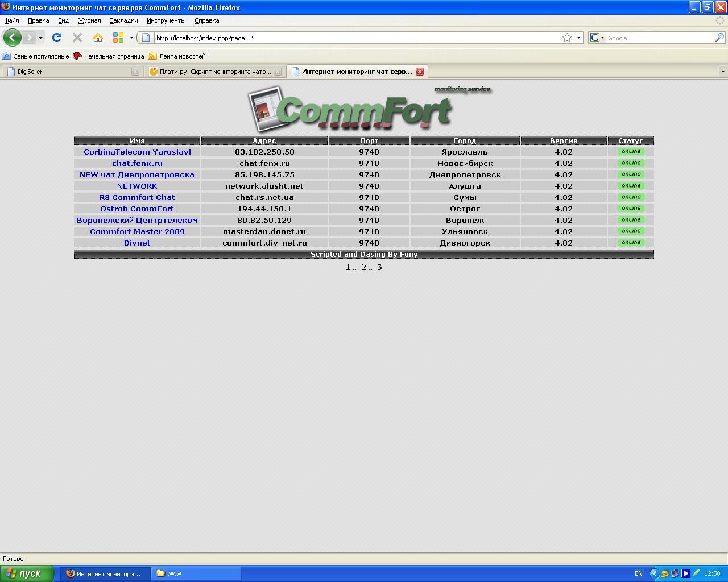Switch to the DigiSeller tab
This screenshot has height=582, width=728.
[72, 72]
